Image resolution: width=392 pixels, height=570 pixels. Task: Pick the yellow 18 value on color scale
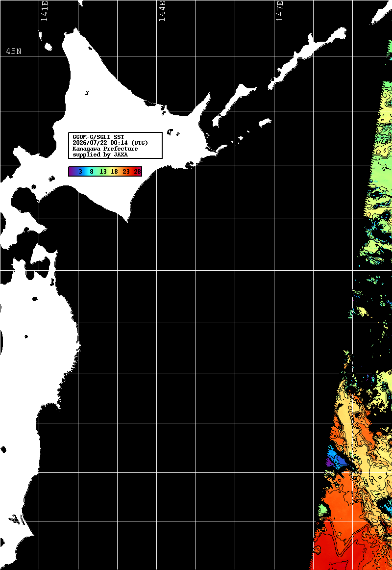click(114, 172)
